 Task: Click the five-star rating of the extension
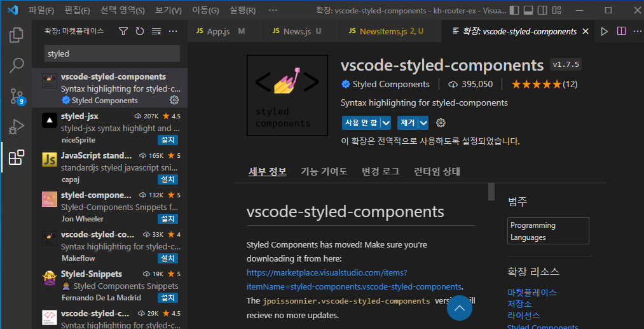click(536, 84)
